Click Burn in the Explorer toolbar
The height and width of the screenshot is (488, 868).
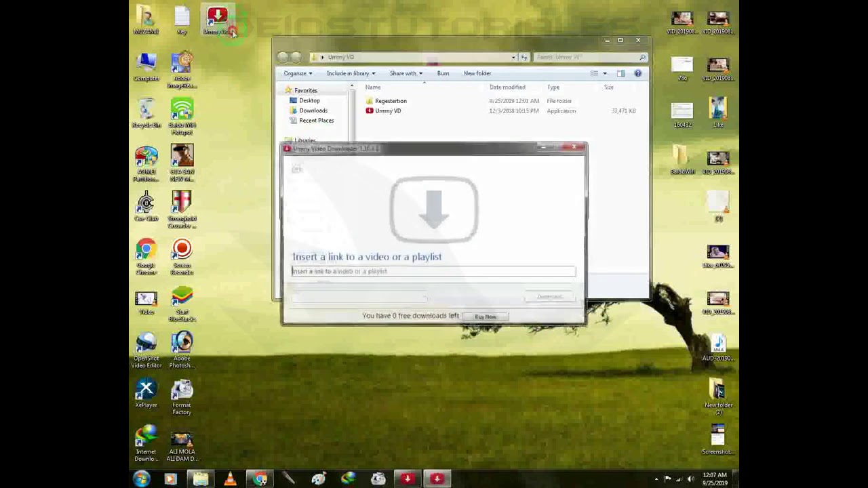point(443,73)
